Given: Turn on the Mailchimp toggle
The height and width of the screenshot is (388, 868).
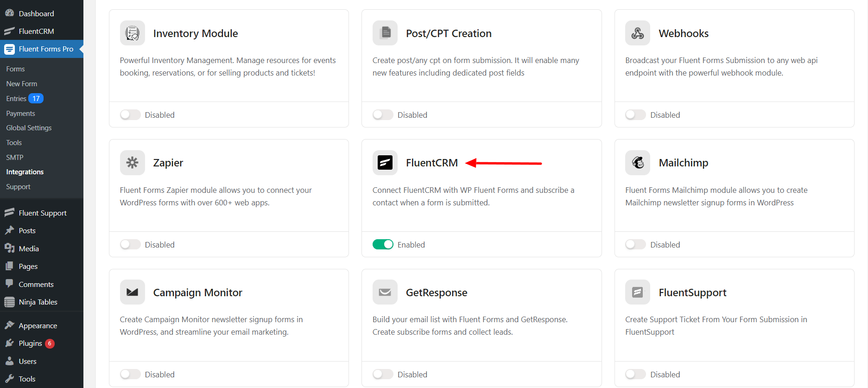Looking at the screenshot, I should pyautogui.click(x=635, y=244).
